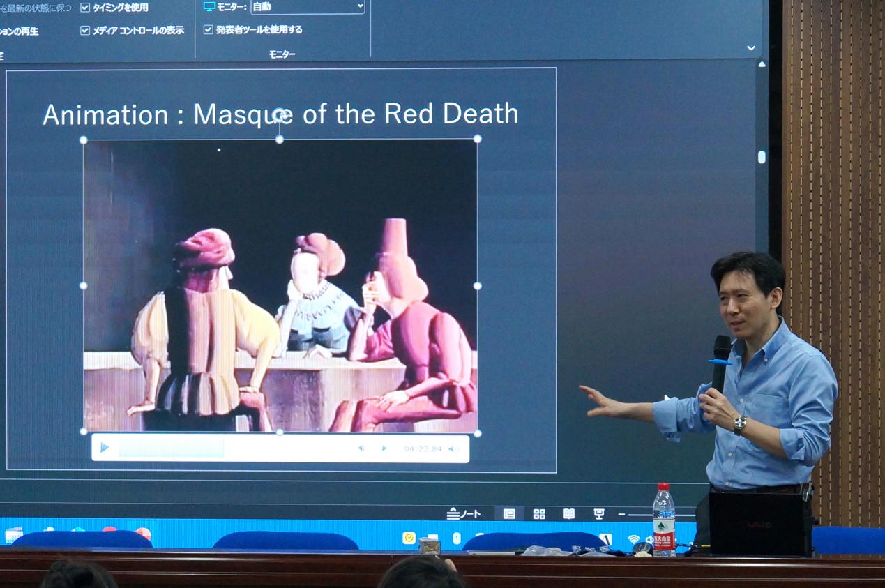Viewport: 885px width, 588px height.
Task: Open Reading View from the status bar
Action: click(x=569, y=514)
